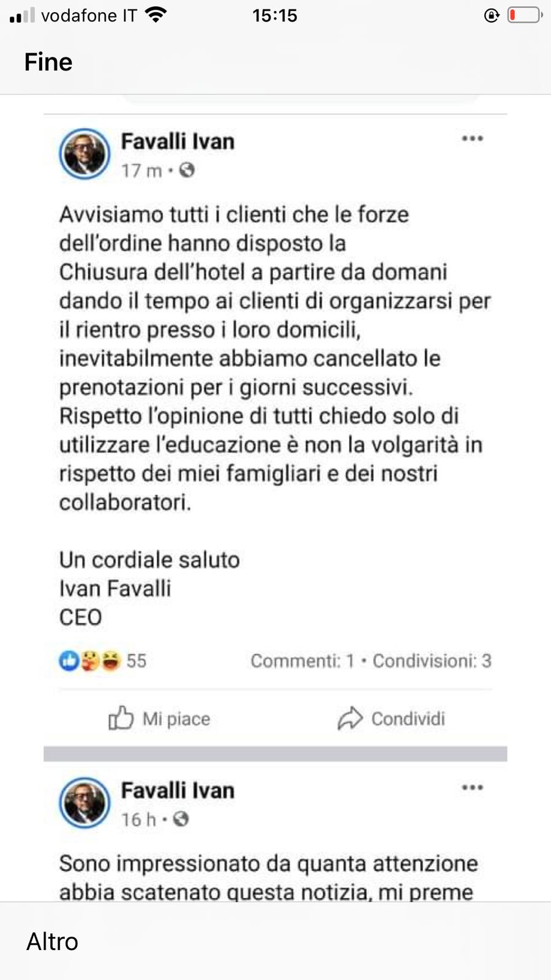551x980 pixels.
Task: Tap the thumbs-up Mi piace icon
Action: coord(121,718)
